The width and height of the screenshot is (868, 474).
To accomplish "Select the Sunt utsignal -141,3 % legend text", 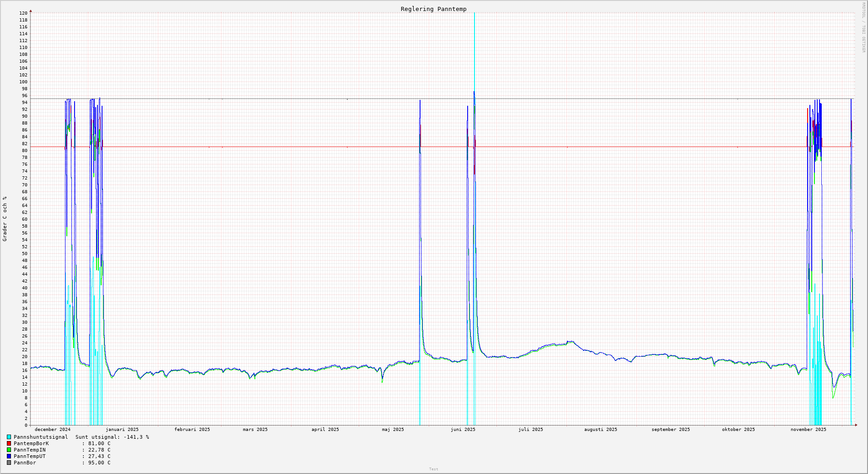I will pyautogui.click(x=112, y=437).
